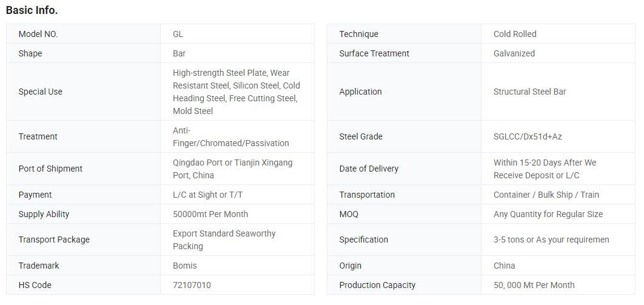The width and height of the screenshot is (644, 305).
Task: Click the Galvanized surface treatment value
Action: pyautogui.click(x=514, y=53)
